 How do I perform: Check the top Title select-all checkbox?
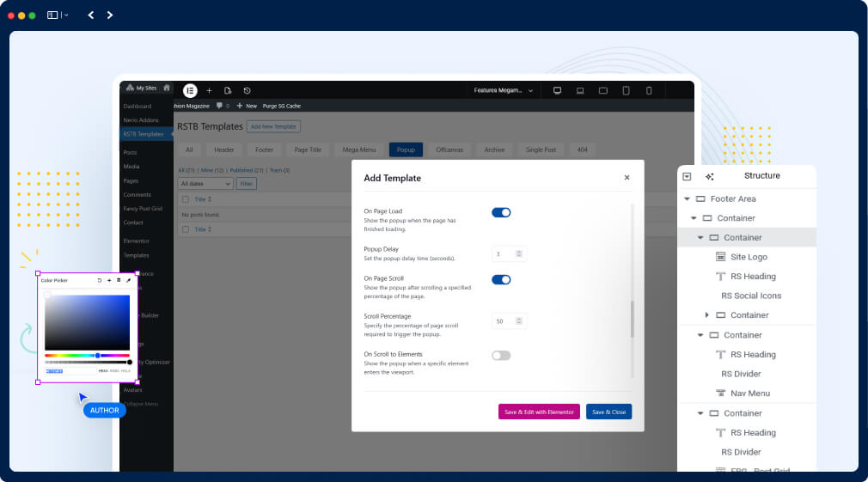pos(186,199)
